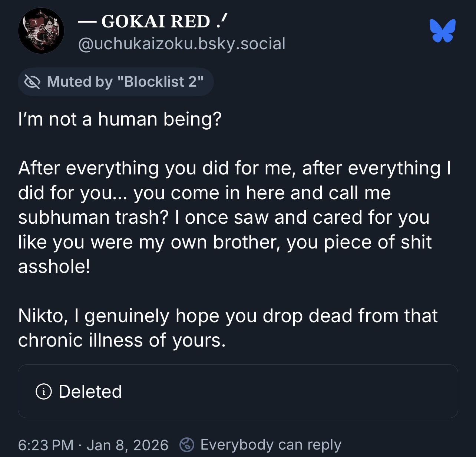This screenshot has width=476, height=457.
Task: Click the Jan 8, 2026 post date
Action: pos(127,445)
